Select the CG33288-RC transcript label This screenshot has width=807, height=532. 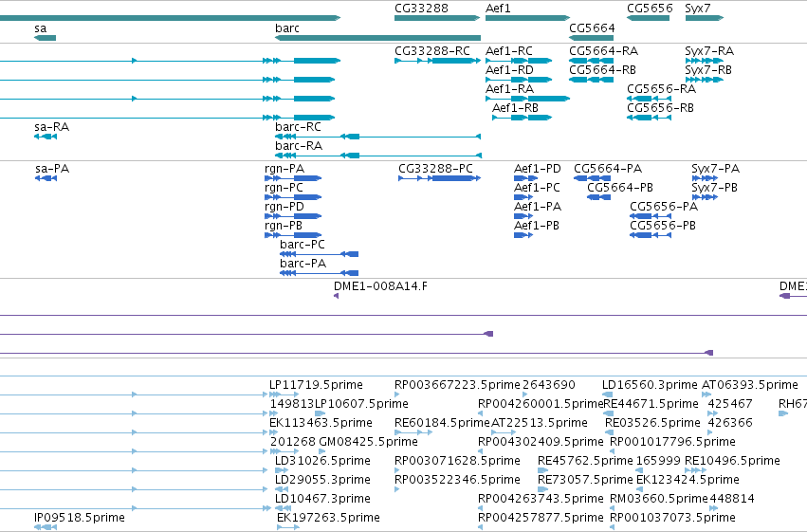432,51
